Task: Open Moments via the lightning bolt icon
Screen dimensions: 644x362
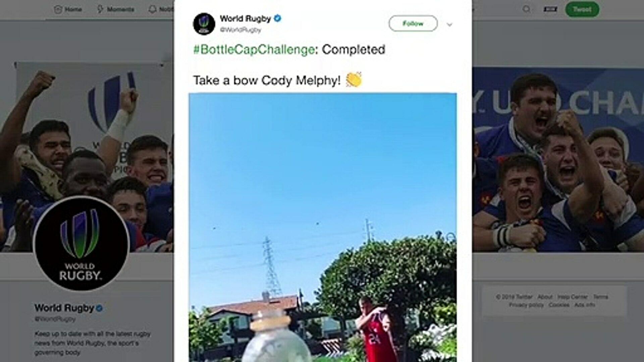Action: click(100, 9)
